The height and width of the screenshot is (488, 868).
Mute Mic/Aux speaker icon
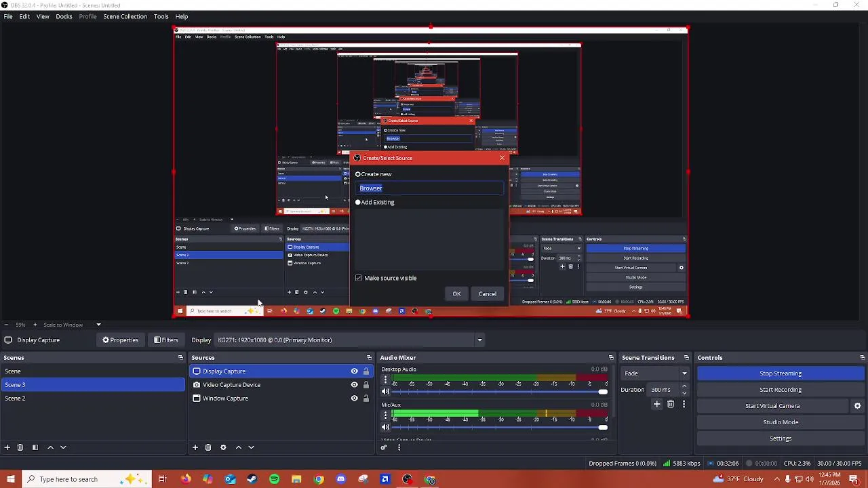385,427
